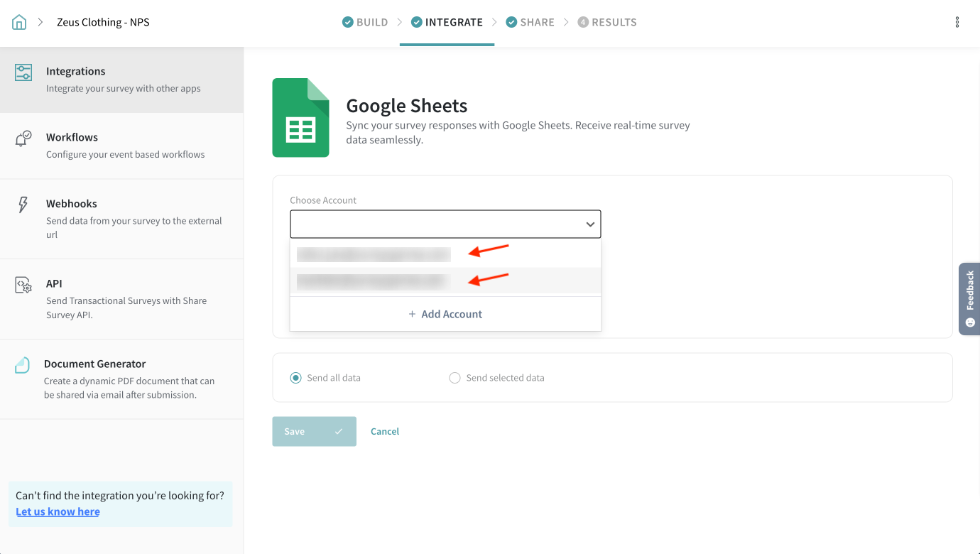Click the Choose Account label
This screenshot has height=554, width=980.
[323, 200]
